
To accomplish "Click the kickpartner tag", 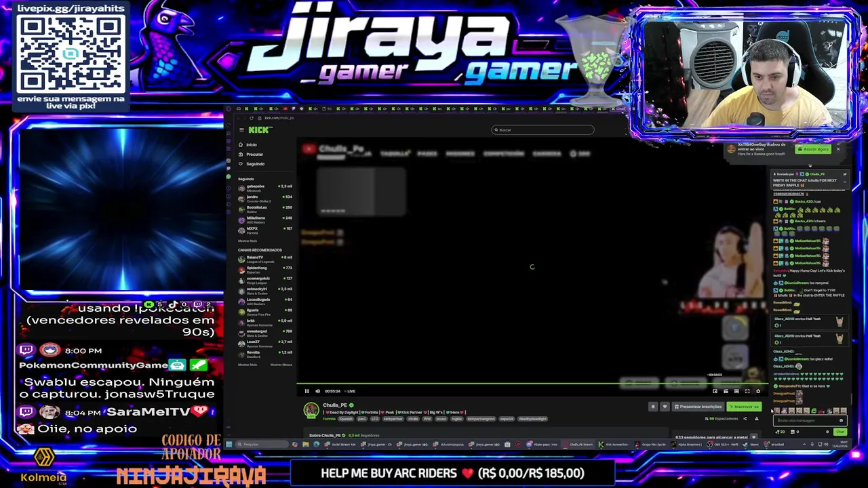I will click(393, 419).
